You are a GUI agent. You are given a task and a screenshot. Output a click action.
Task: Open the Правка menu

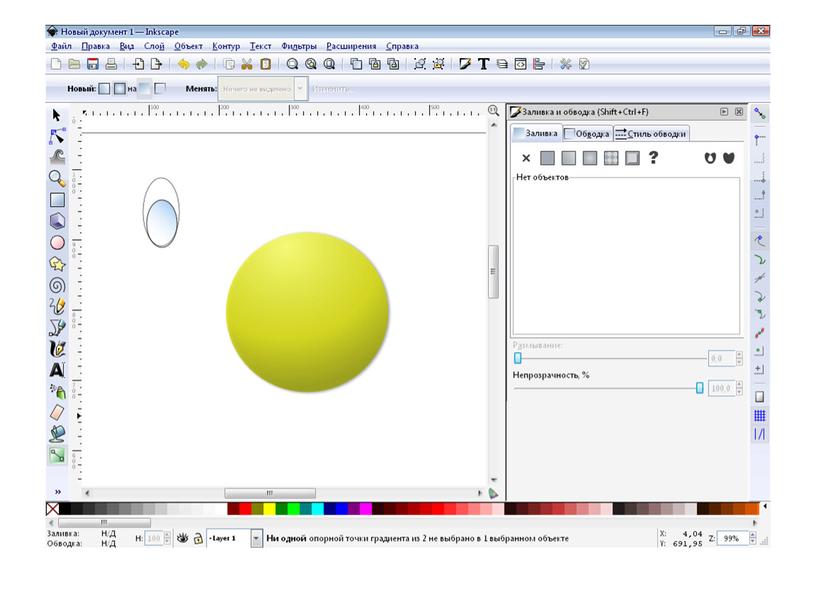(95, 46)
